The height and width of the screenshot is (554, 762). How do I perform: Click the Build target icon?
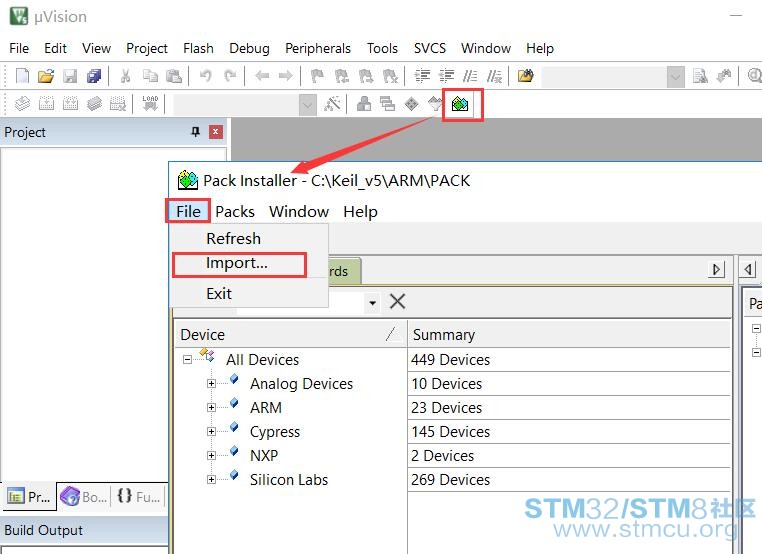tap(46, 104)
